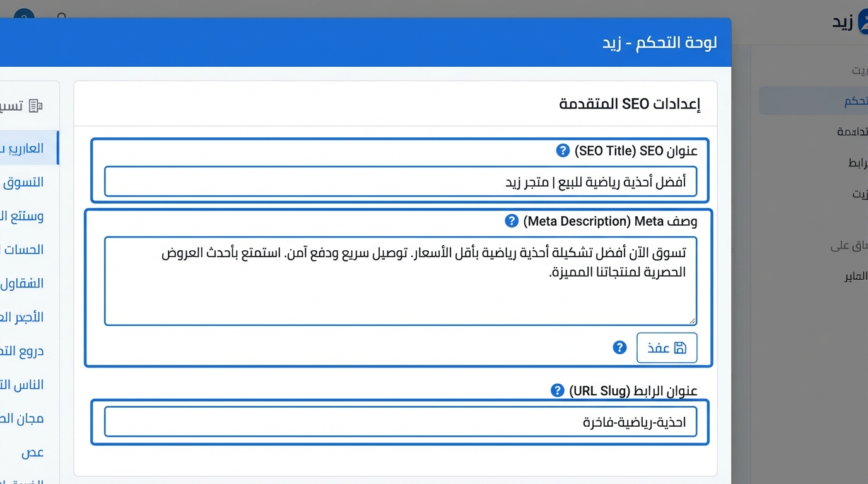Click the URL Slug input containing احذية-رياضية-فاخرة
This screenshot has height=484, width=868.
point(400,422)
